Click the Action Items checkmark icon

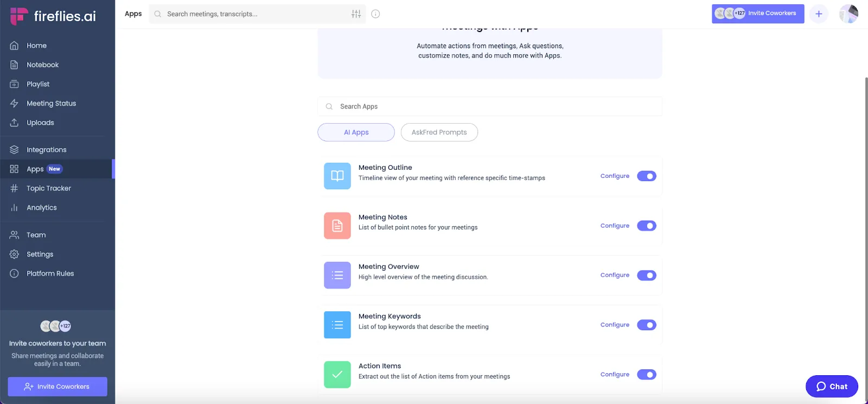(x=337, y=375)
